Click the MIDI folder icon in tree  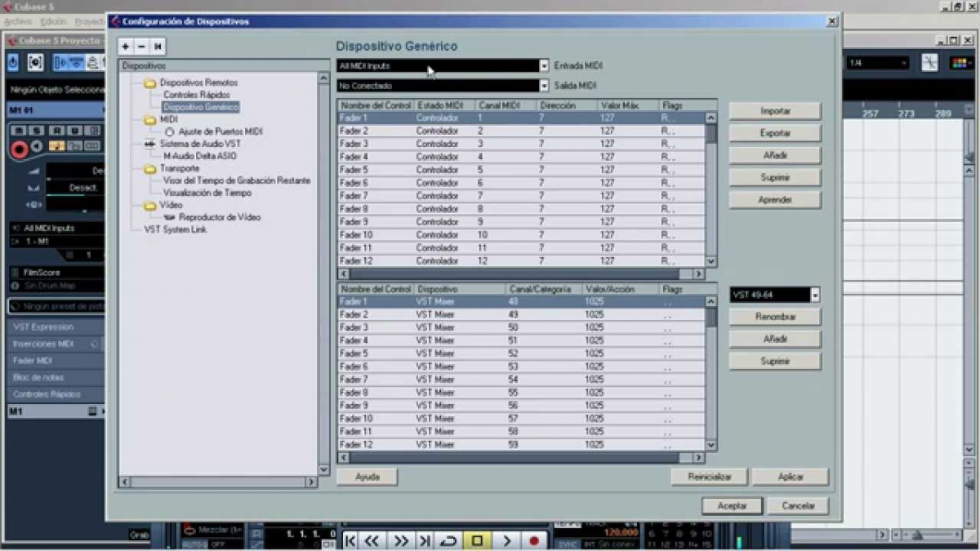coord(150,120)
